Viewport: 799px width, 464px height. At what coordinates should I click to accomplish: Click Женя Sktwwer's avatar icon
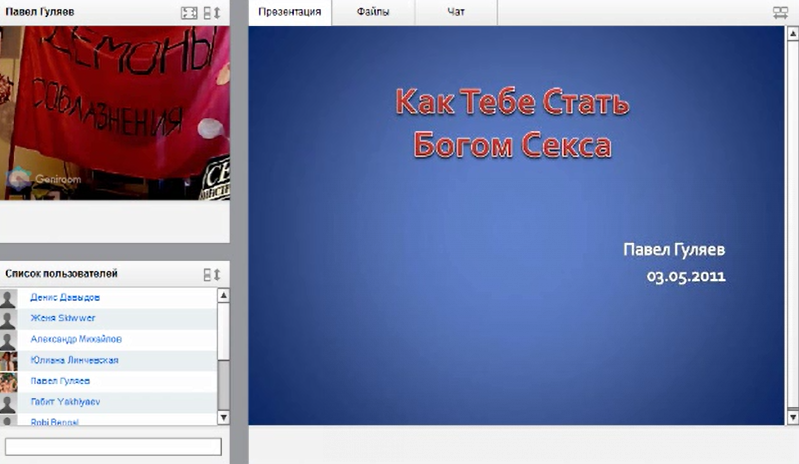(x=9, y=319)
